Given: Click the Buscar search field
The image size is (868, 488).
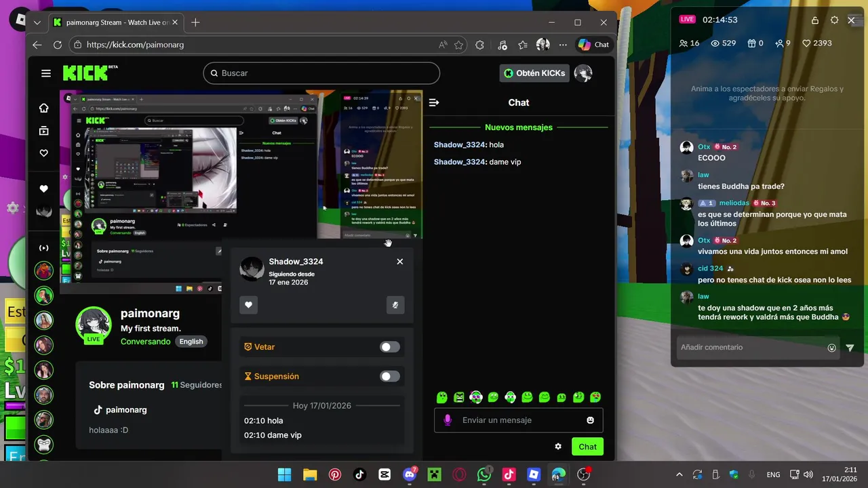Looking at the screenshot, I should coord(321,73).
